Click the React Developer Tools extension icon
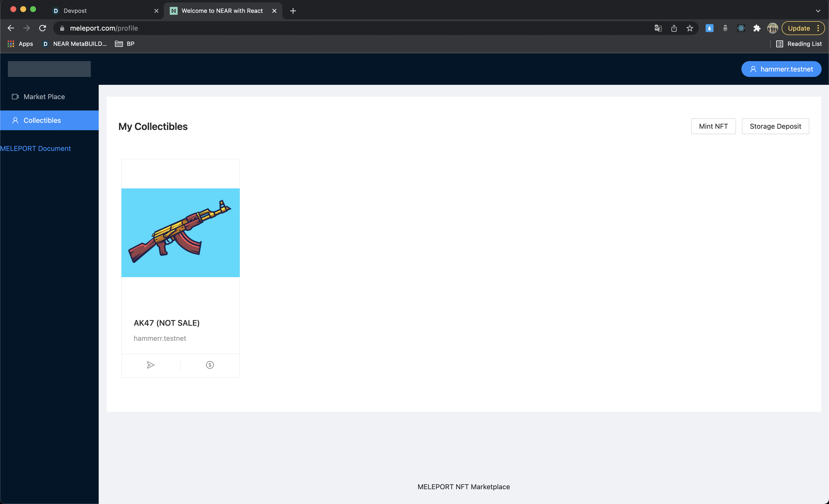 741,28
